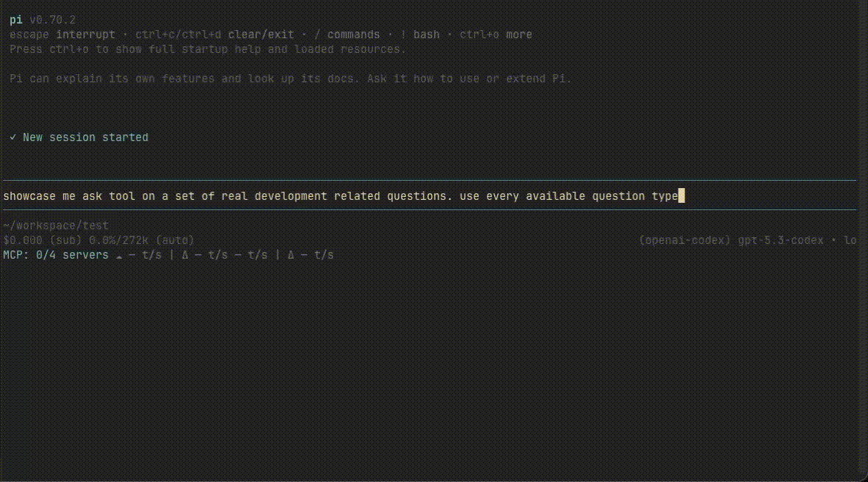Click the 0.0%/272k context usage indicator
Image resolution: width=868 pixels, height=482 pixels.
(118, 240)
